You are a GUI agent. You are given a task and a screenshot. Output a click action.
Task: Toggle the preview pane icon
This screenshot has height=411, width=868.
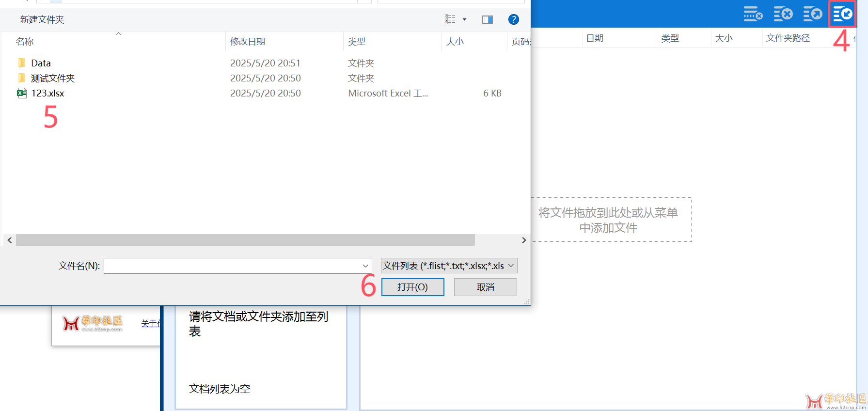coord(487,19)
